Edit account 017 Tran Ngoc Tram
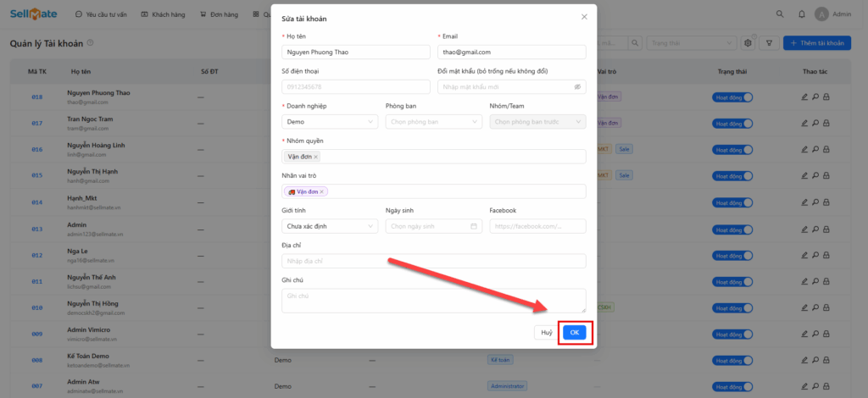Image resolution: width=868 pixels, height=398 pixels. click(804, 124)
